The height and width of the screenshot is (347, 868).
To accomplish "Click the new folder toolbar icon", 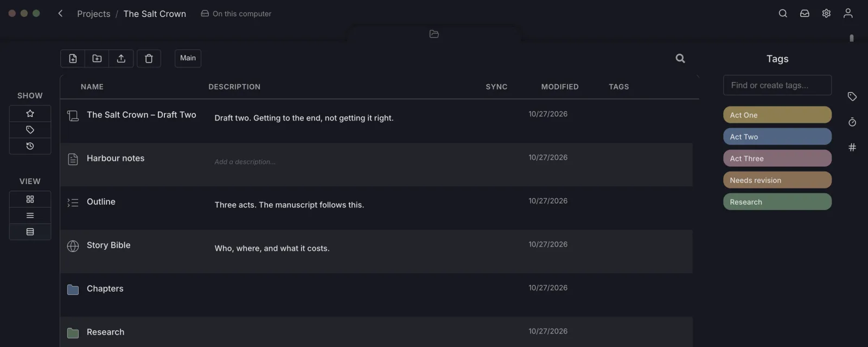I will (x=97, y=58).
